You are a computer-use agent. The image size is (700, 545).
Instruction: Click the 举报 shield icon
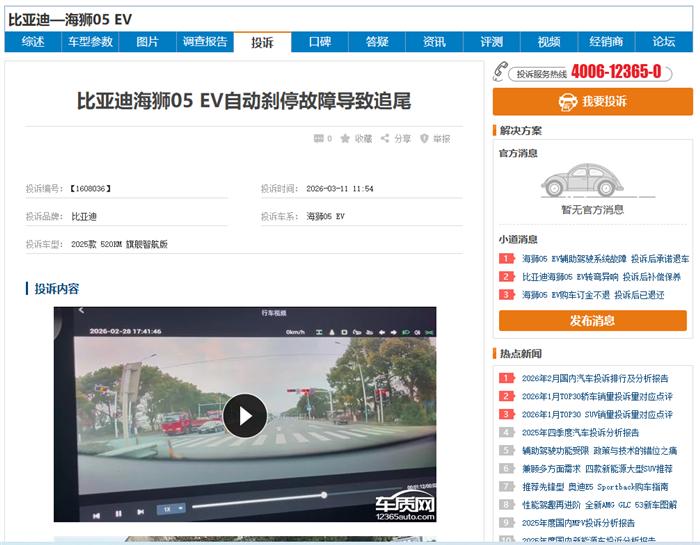click(424, 139)
